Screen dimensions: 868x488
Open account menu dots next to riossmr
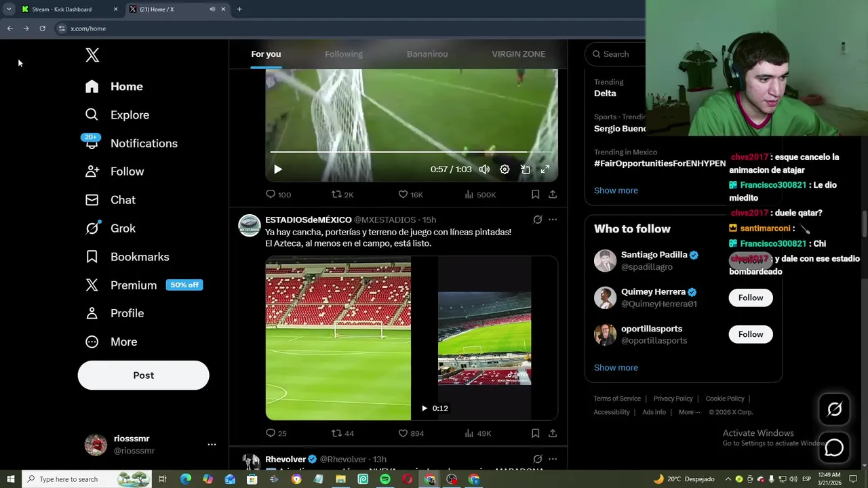click(x=212, y=445)
